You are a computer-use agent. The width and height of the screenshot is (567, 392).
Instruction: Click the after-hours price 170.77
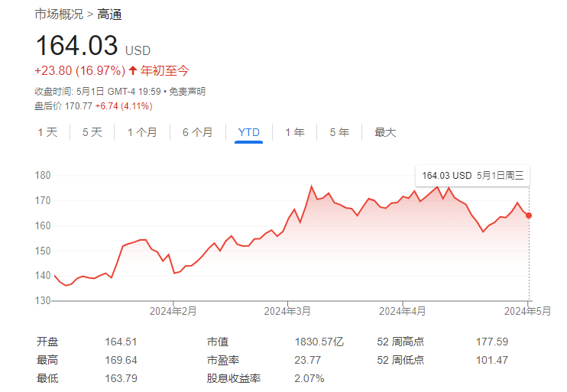[79, 106]
